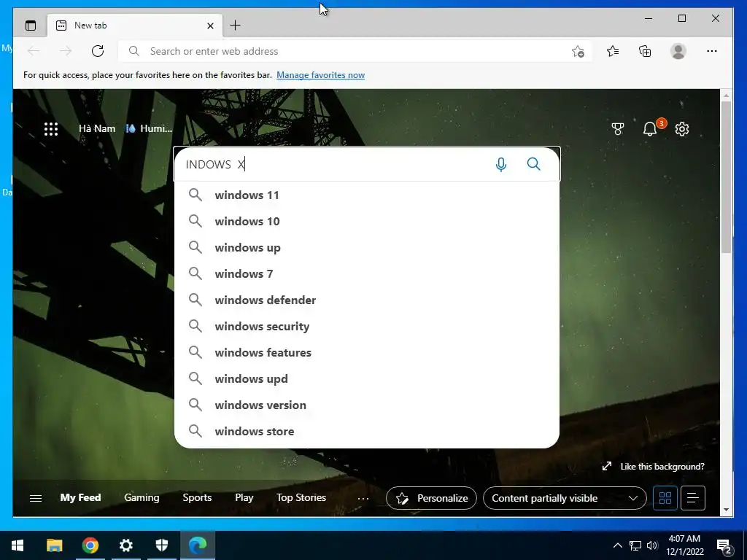The height and width of the screenshot is (560, 747).
Task: Open the profile avatar menu
Action: [678, 51]
